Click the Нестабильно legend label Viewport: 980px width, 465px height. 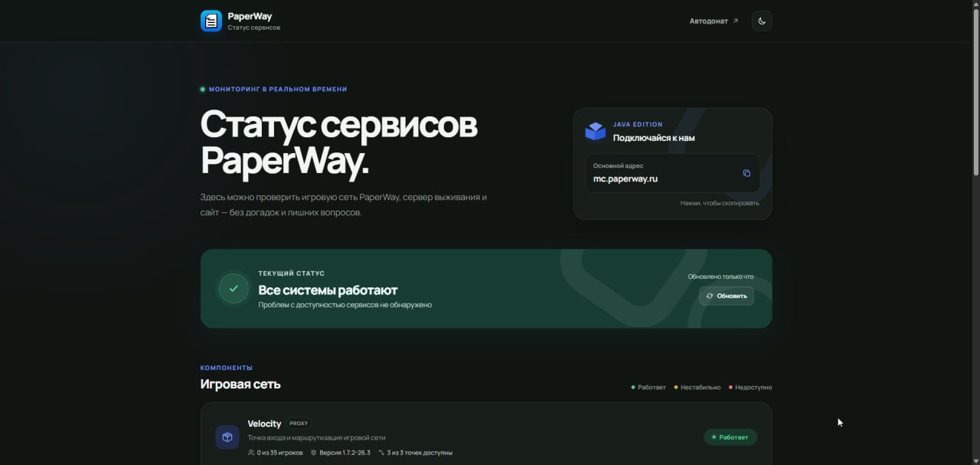tap(701, 388)
